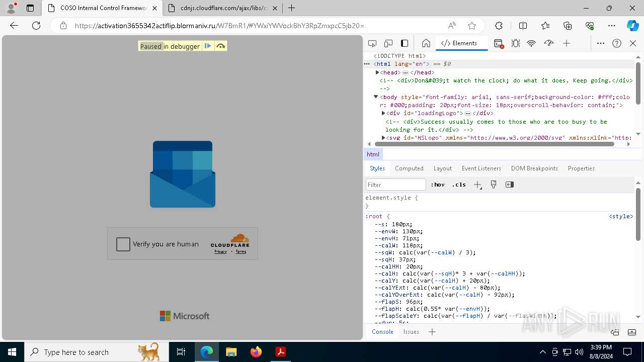The height and width of the screenshot is (362, 644).
Task: Resume script execution in debugger overlay
Action: click(x=208, y=46)
